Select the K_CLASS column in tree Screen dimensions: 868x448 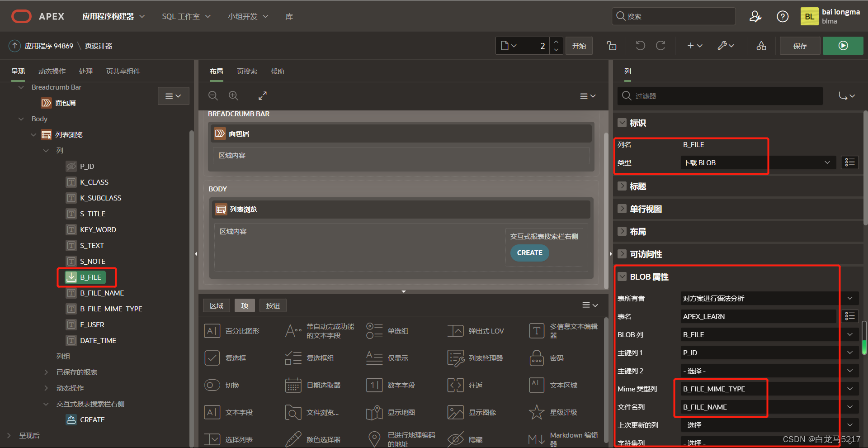click(x=94, y=182)
